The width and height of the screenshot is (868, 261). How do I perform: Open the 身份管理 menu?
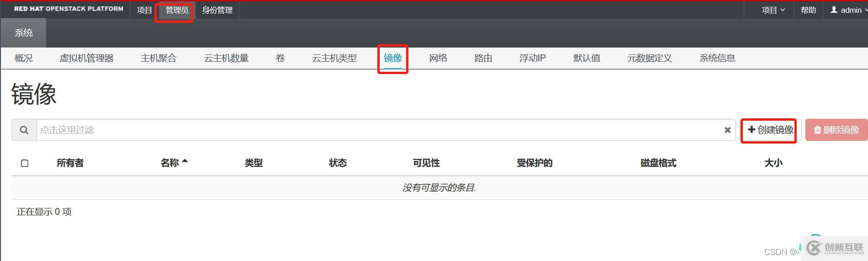coord(217,10)
